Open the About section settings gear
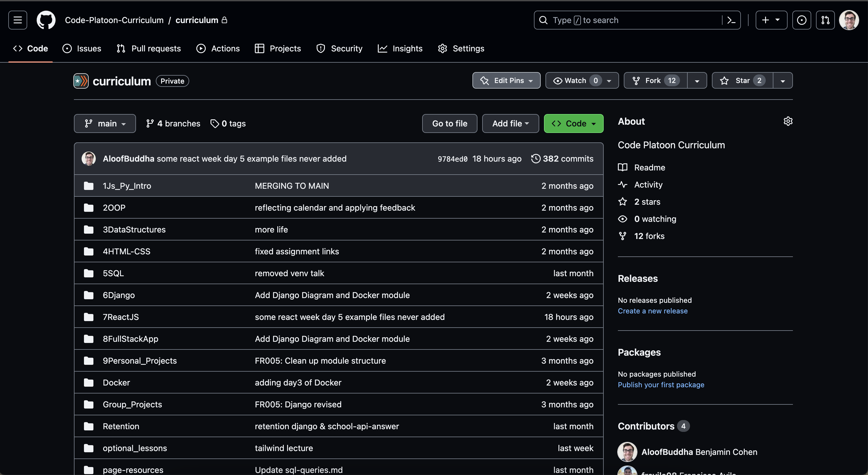The height and width of the screenshot is (475, 868). tap(788, 121)
